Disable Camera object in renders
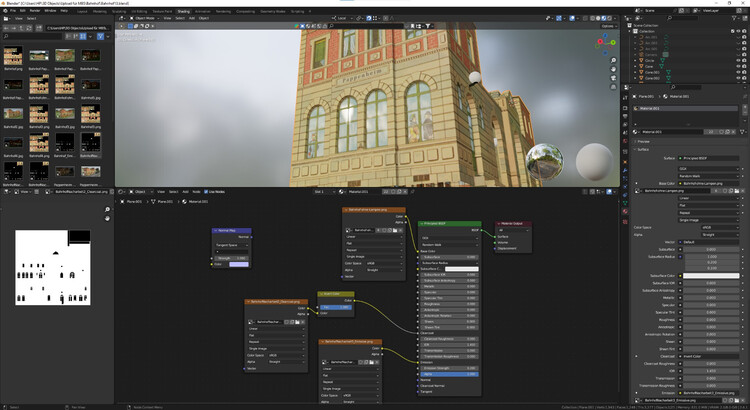 (x=744, y=55)
